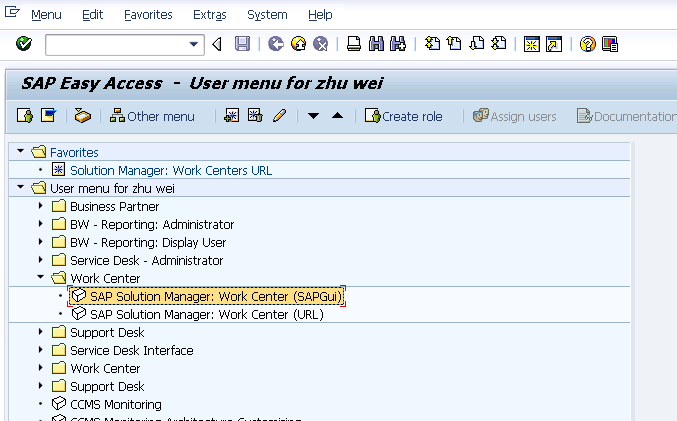Click the Change Favorites pencil icon

[x=279, y=116]
